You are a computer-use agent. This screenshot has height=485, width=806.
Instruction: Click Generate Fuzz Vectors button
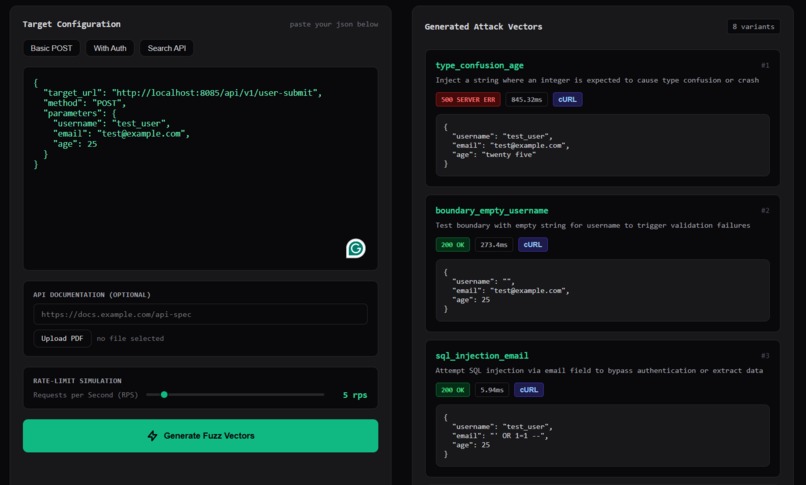[x=200, y=436]
